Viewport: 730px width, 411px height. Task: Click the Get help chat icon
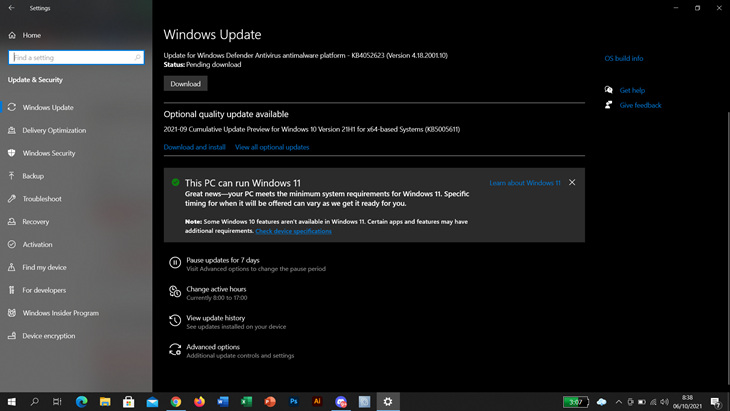point(608,90)
